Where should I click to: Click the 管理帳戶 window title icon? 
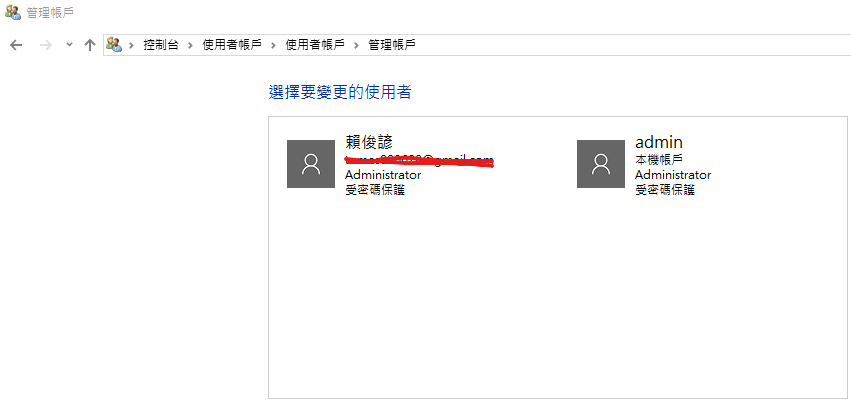pyautogui.click(x=12, y=12)
